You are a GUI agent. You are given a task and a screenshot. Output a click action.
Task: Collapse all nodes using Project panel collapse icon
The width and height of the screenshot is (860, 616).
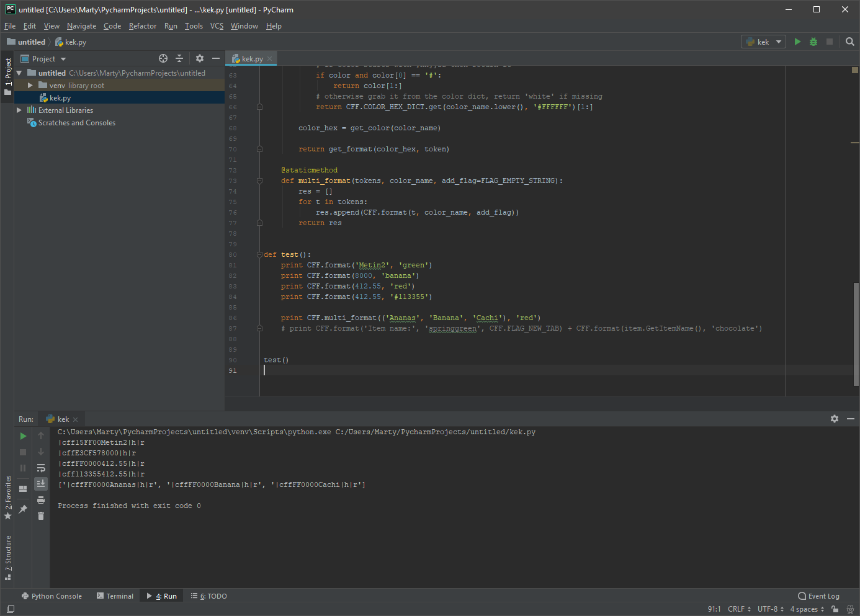pyautogui.click(x=179, y=58)
